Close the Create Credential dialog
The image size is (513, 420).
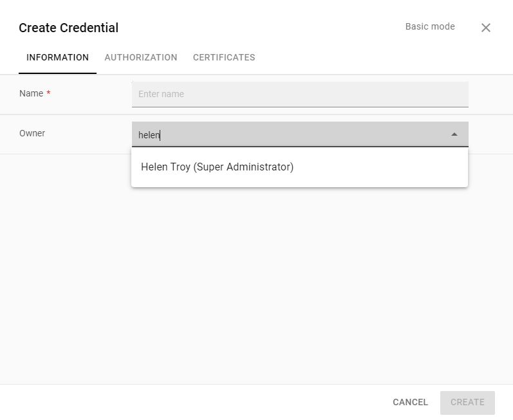point(486,28)
